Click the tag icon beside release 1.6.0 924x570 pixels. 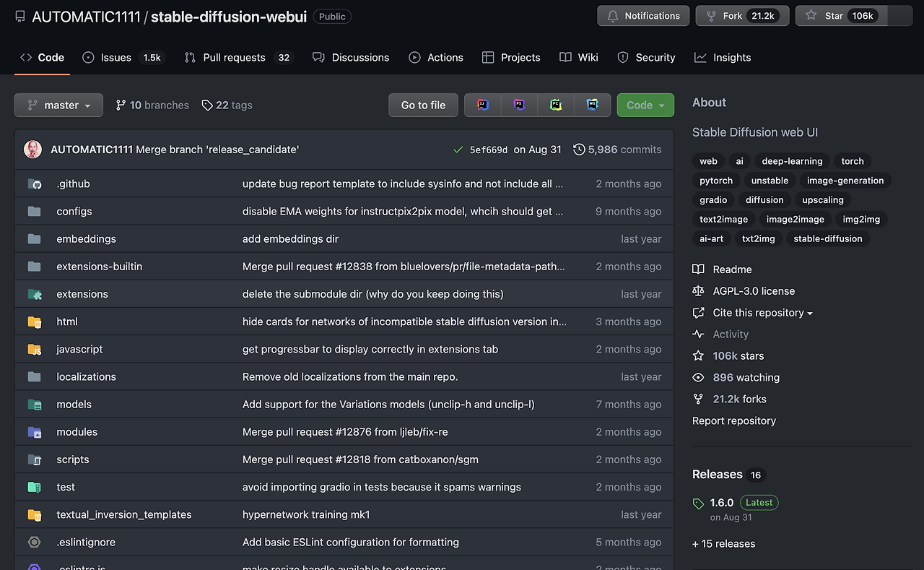click(x=697, y=502)
